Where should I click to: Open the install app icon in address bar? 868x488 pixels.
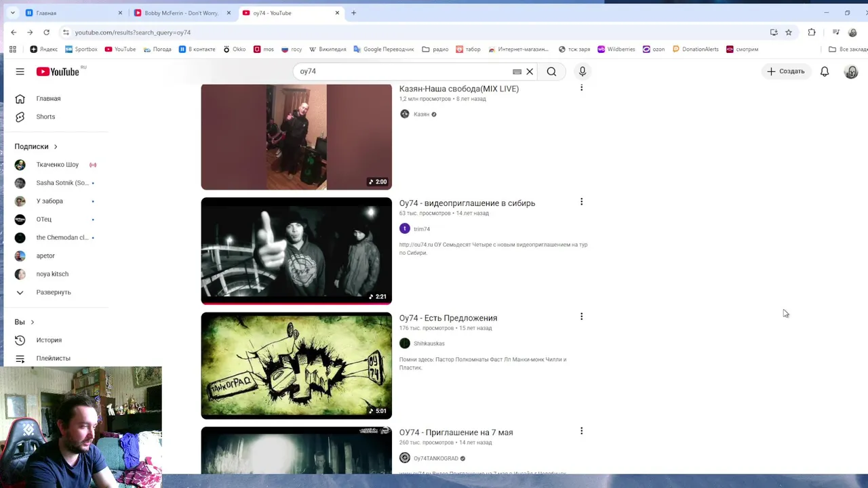[774, 33]
